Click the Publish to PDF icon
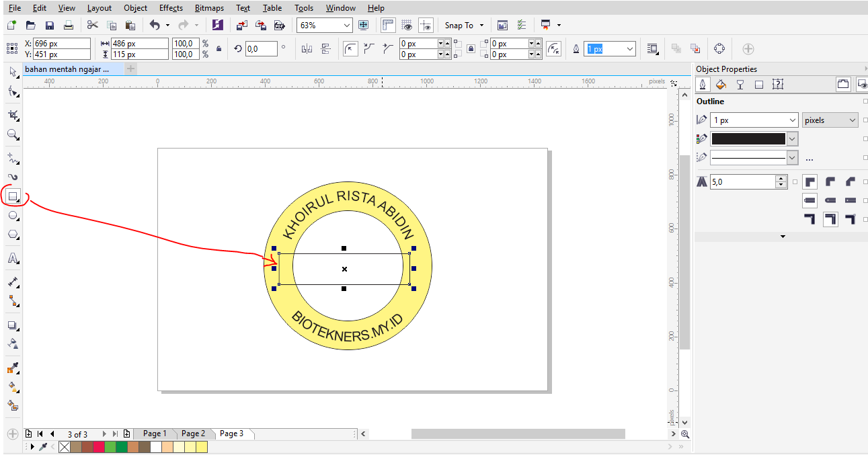868x455 pixels. pos(280,25)
